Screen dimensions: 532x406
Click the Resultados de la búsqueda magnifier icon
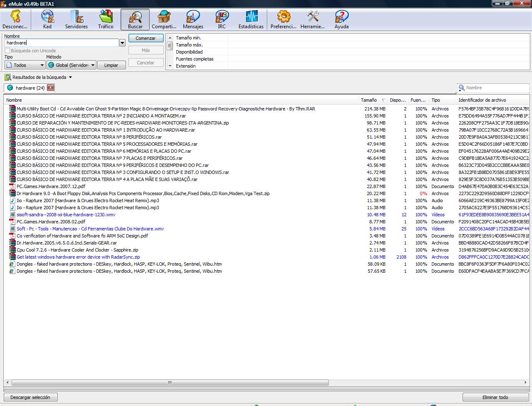8,77
